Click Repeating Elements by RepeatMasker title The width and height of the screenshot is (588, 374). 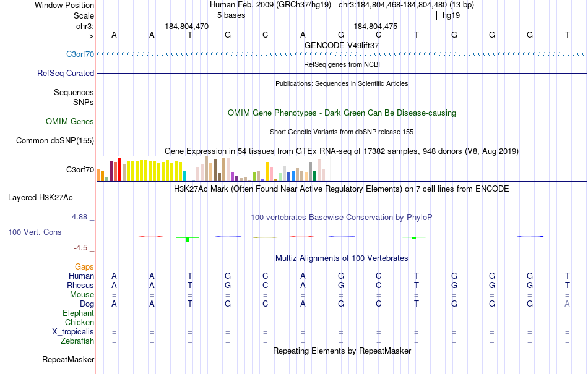tap(342, 351)
